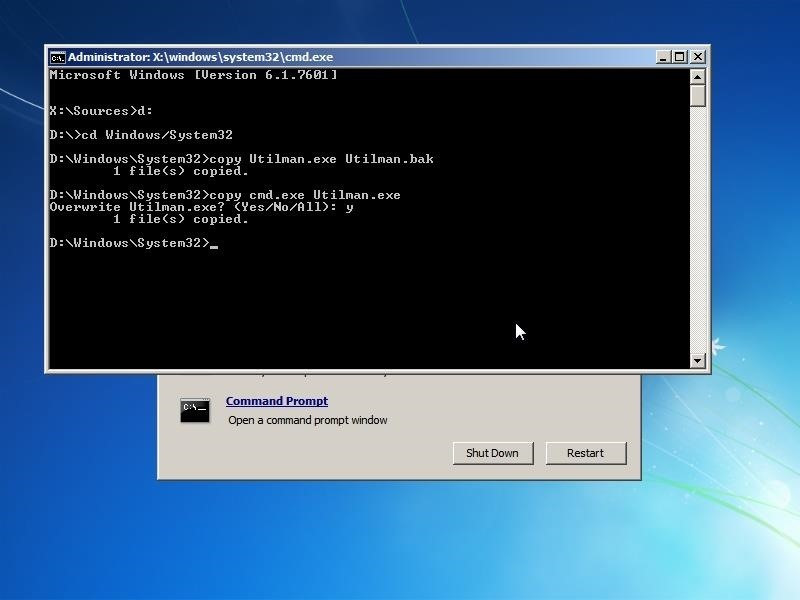Click the 'Overwrite Utilman.exe?' prompt line
The height and width of the screenshot is (600, 800).
click(202, 207)
